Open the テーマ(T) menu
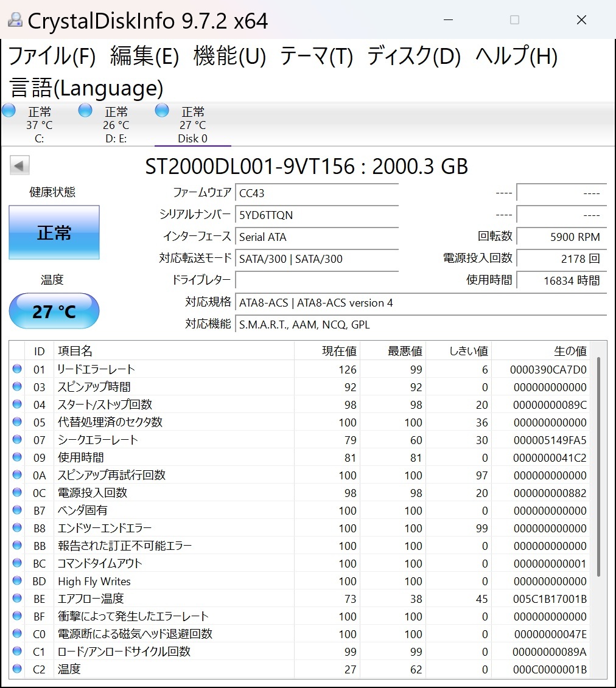 tap(316, 56)
